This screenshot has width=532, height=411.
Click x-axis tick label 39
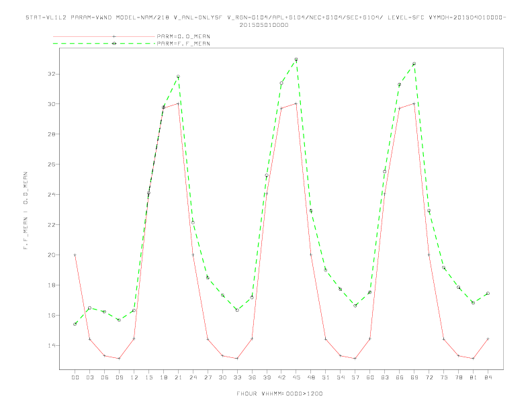click(x=267, y=377)
